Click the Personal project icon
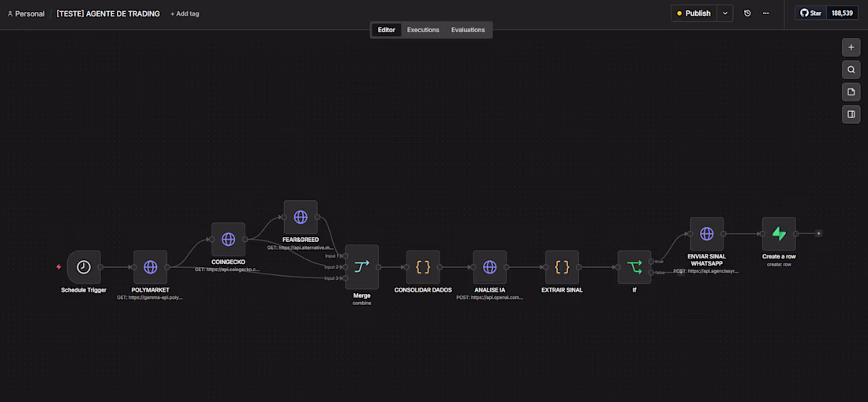The image size is (868, 402). tap(10, 14)
